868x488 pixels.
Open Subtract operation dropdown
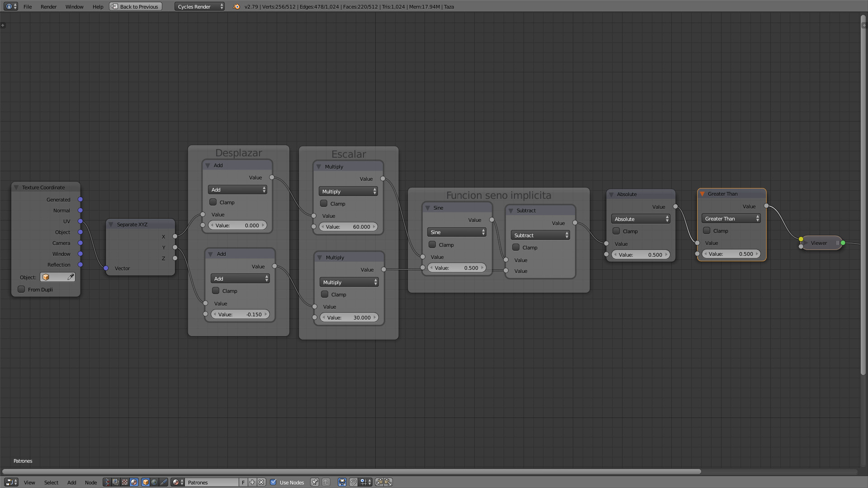coord(540,235)
